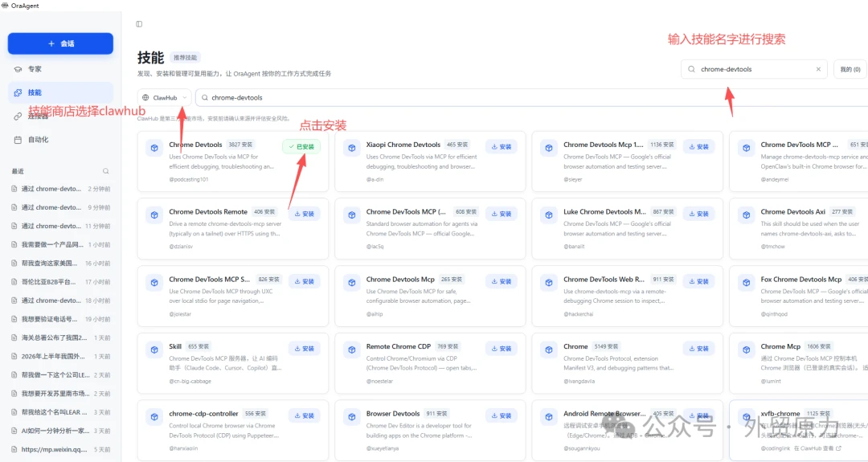
Task: Open 我的 (0) skills tab
Action: coord(850,69)
